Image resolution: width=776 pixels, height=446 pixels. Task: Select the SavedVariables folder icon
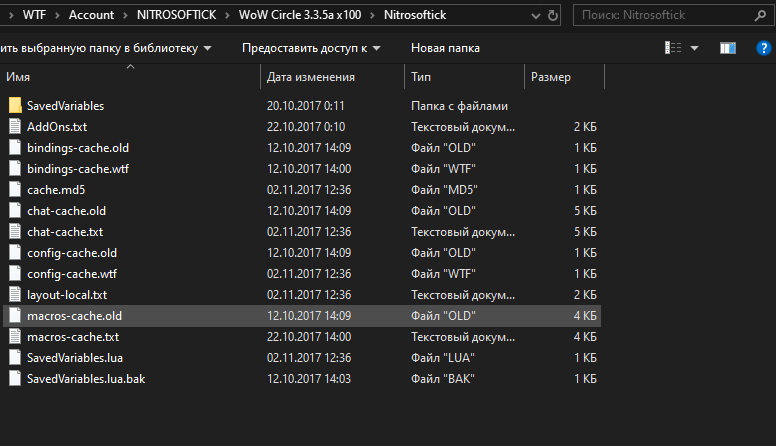(15, 106)
